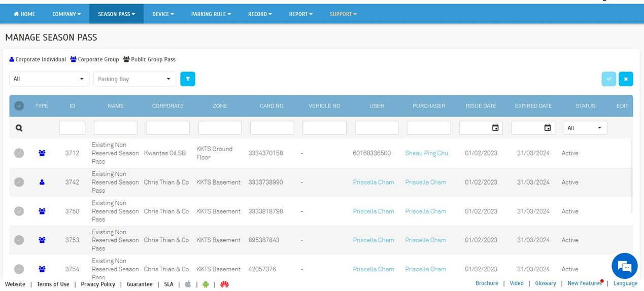The height and width of the screenshot is (291, 644).
Task: Open the Issue Date calendar picker
Action: pyautogui.click(x=495, y=128)
